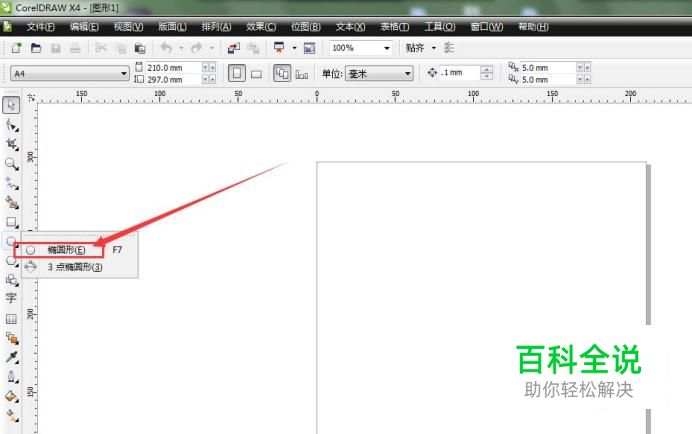Open the 工具(O) menu
This screenshot has height=434, width=692.
[x=440, y=27]
